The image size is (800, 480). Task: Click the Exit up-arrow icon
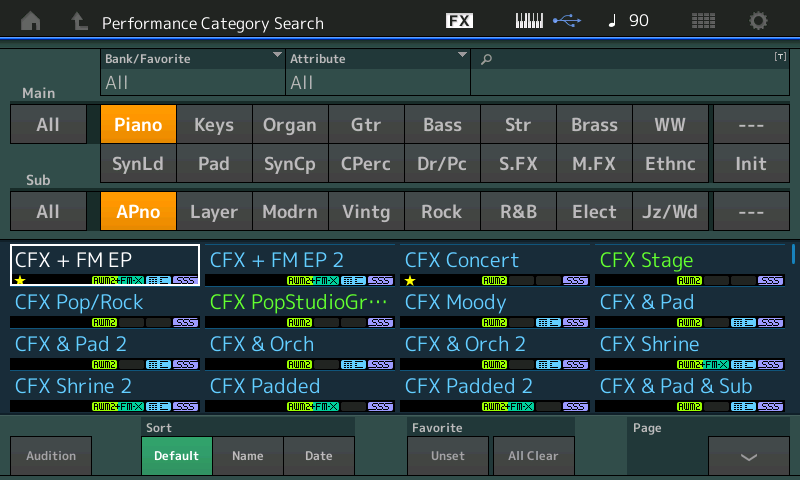pos(79,21)
